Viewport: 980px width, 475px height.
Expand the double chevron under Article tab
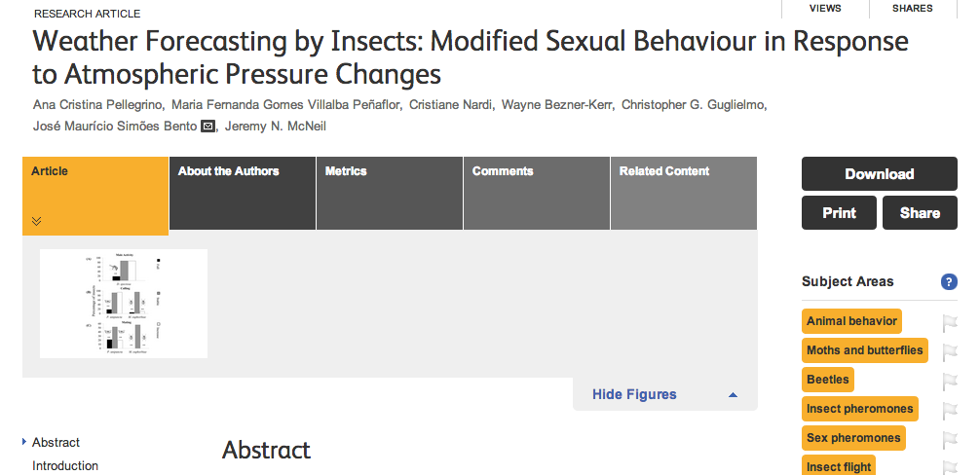click(37, 221)
